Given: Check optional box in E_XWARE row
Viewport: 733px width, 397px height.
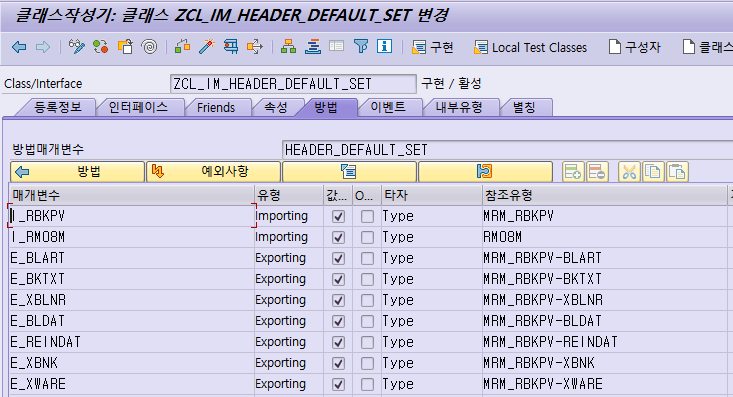Looking at the screenshot, I should click(367, 384).
